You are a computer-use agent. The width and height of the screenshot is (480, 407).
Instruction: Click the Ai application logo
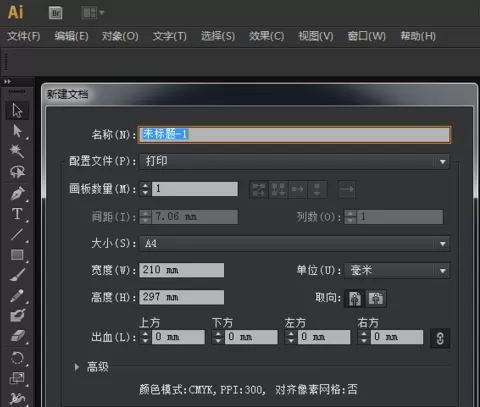16,12
